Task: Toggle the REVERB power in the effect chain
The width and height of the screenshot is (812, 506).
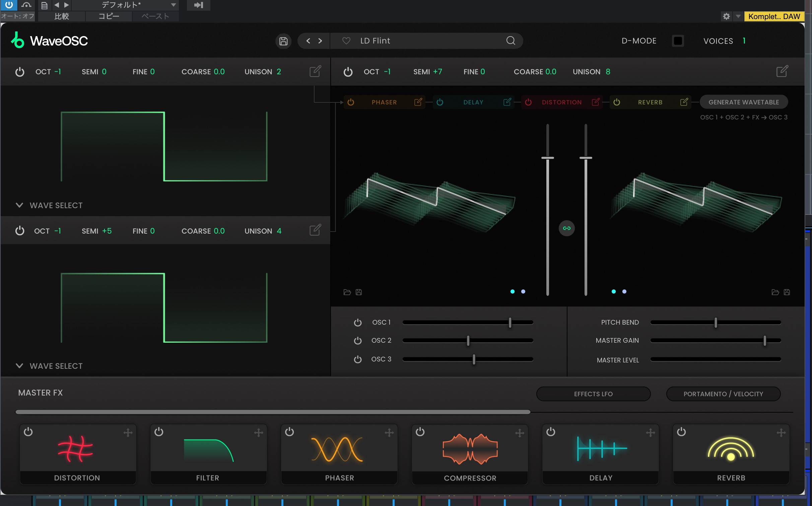Action: pyautogui.click(x=617, y=102)
